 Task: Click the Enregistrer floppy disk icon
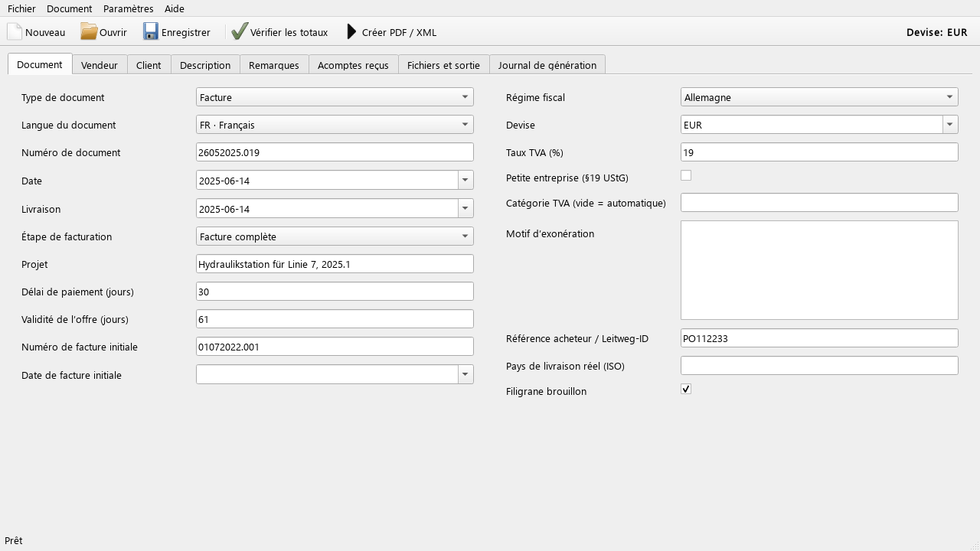150,31
